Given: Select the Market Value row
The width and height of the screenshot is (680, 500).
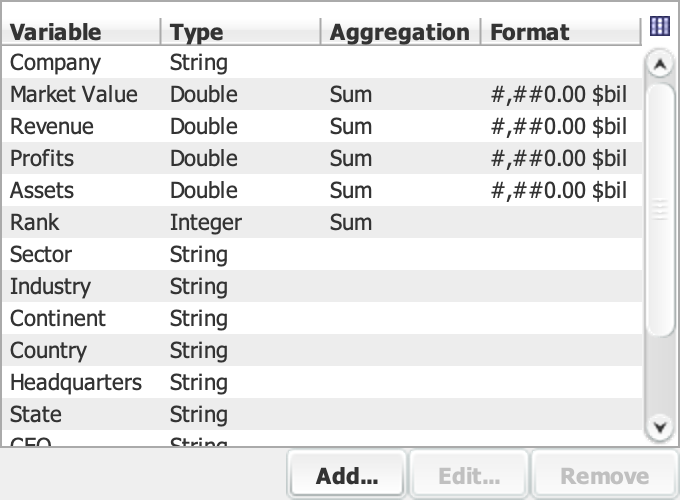Looking at the screenshot, I should click(74, 95).
